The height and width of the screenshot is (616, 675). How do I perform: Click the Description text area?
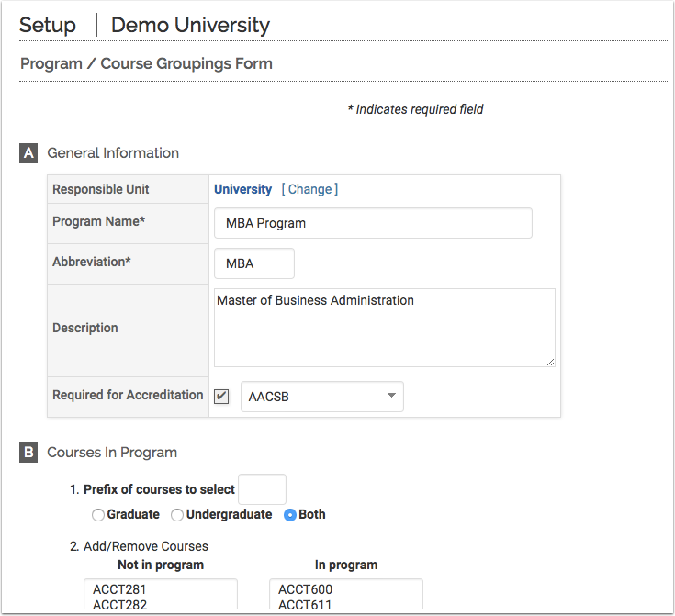[x=384, y=328]
